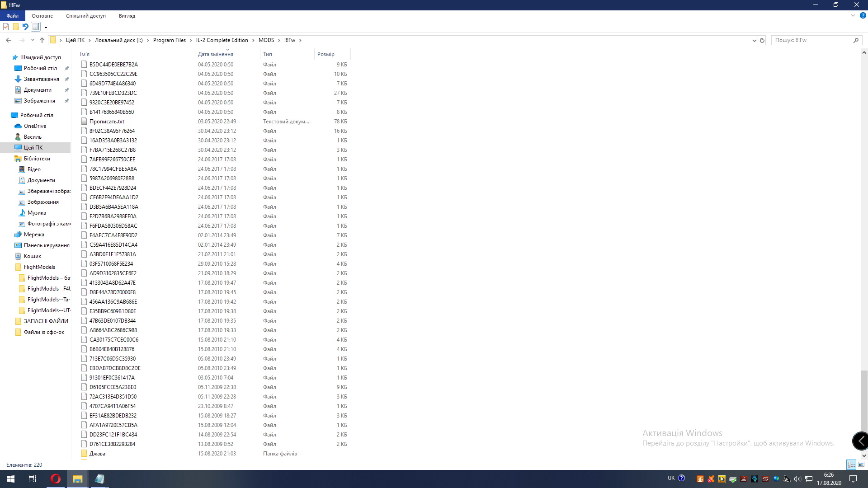Click in the Пошук search field
Screen dimensions: 868x488
(811, 40)
